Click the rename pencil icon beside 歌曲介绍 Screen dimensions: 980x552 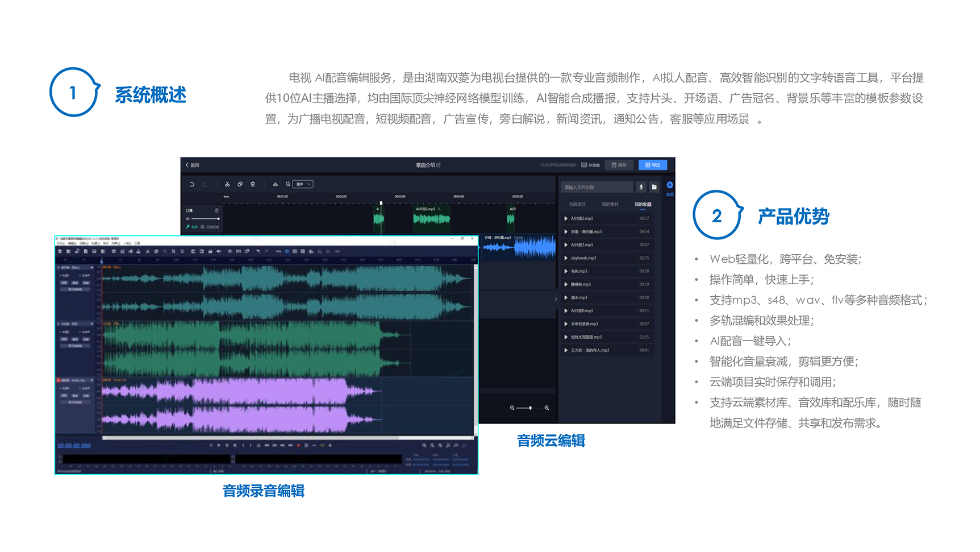pyautogui.click(x=439, y=165)
